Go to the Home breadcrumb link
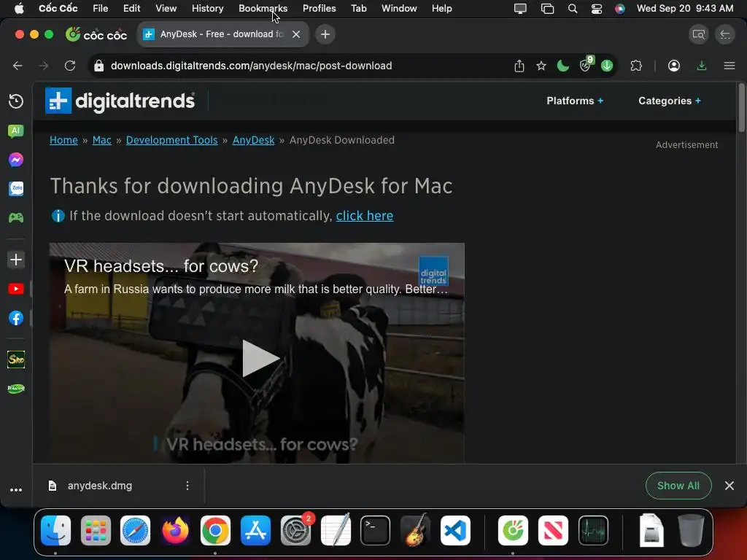 63,140
